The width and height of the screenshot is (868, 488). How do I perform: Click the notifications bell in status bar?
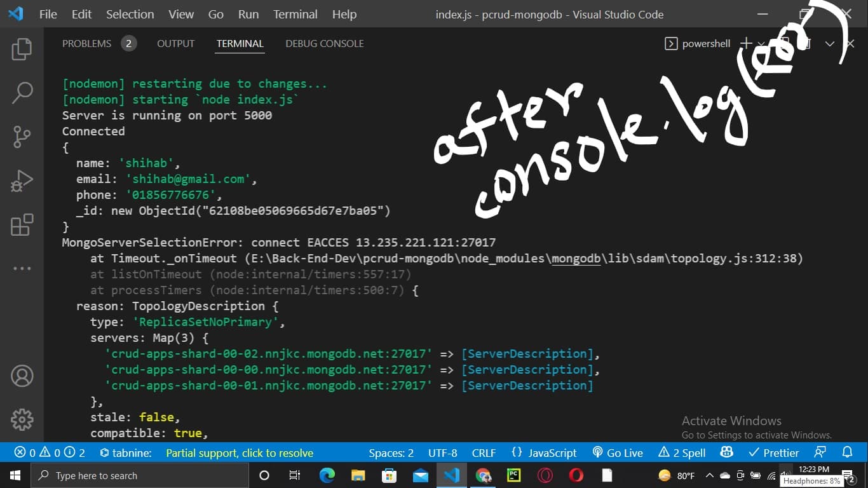[x=847, y=452]
